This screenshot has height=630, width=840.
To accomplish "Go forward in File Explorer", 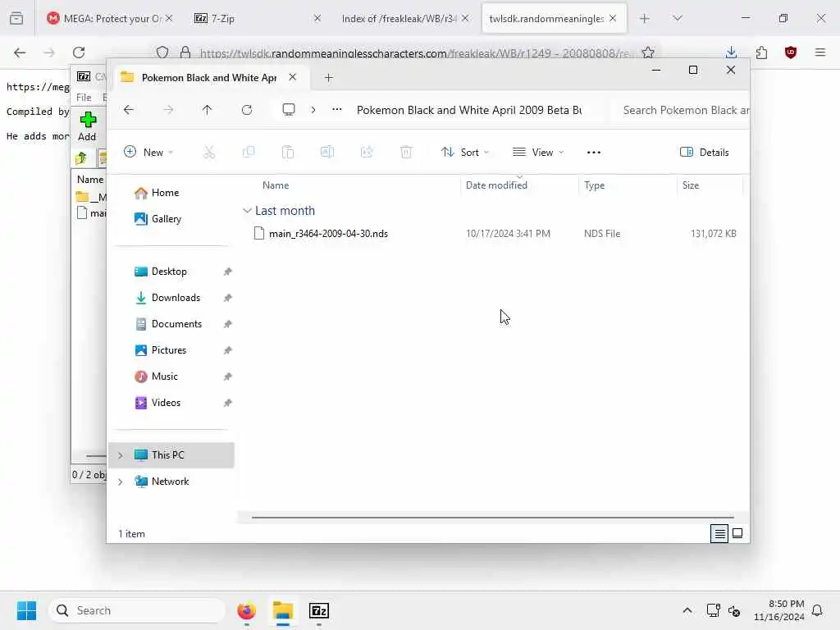I will [168, 110].
